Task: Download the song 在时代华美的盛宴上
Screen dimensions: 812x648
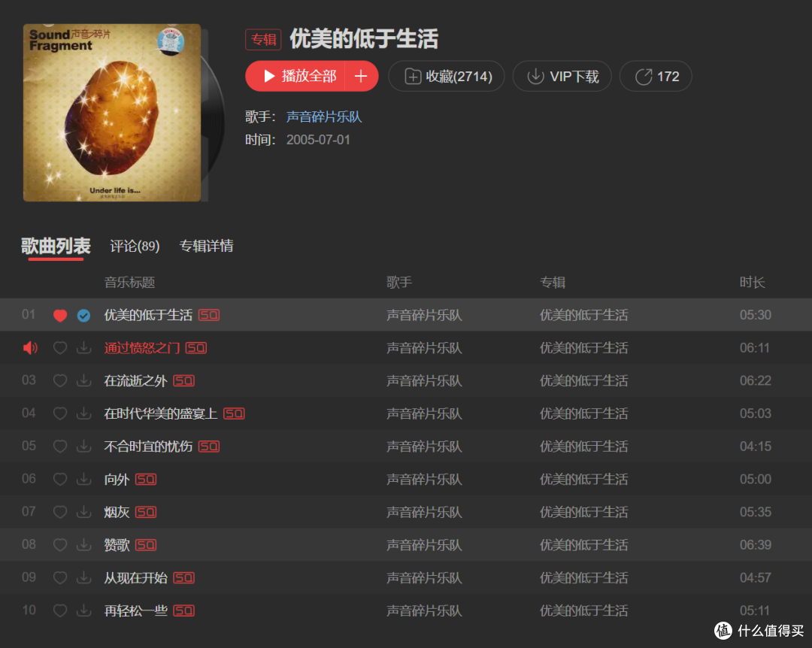Action: tap(83, 413)
